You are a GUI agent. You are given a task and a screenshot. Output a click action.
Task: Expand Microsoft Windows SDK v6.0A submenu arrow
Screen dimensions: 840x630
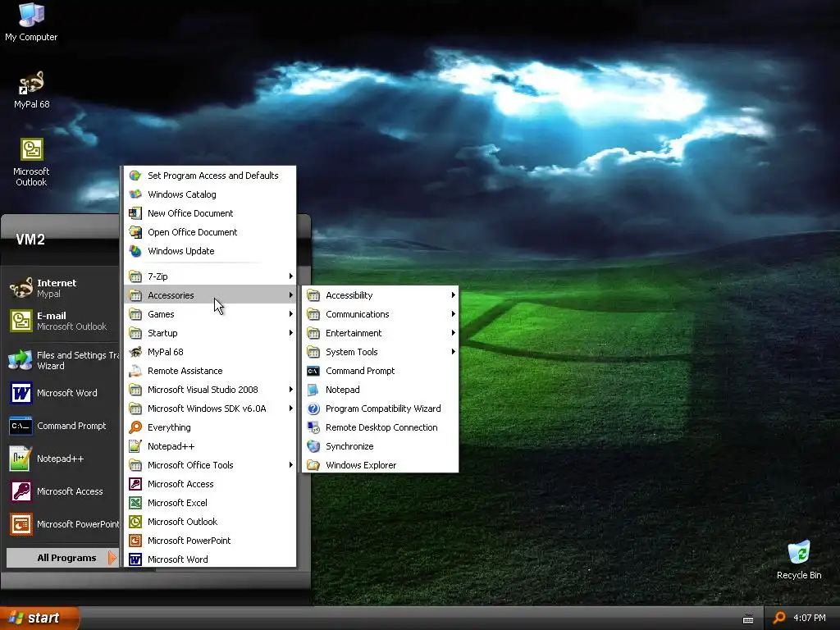pyautogui.click(x=290, y=409)
